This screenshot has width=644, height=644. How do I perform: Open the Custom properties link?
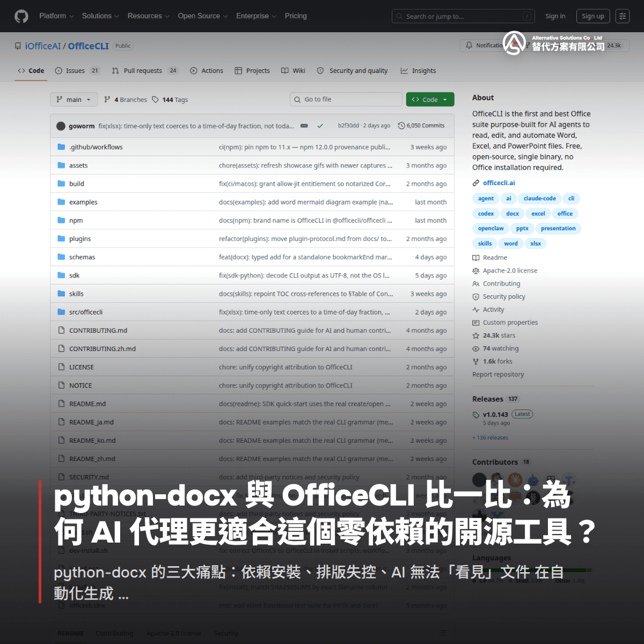[504, 323]
